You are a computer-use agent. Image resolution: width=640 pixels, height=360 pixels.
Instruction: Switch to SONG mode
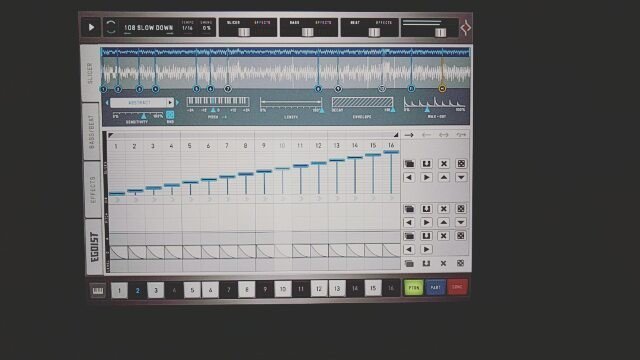pyautogui.click(x=457, y=287)
